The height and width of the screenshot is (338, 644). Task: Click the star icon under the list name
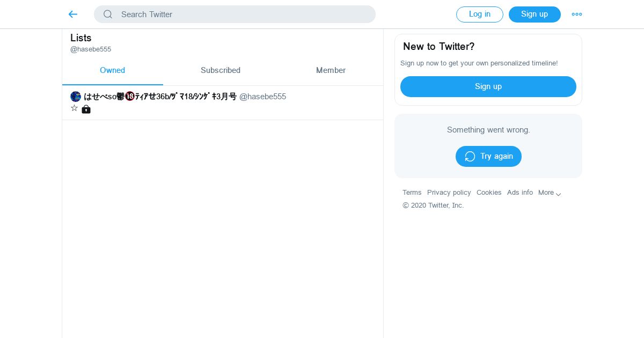[x=75, y=108]
